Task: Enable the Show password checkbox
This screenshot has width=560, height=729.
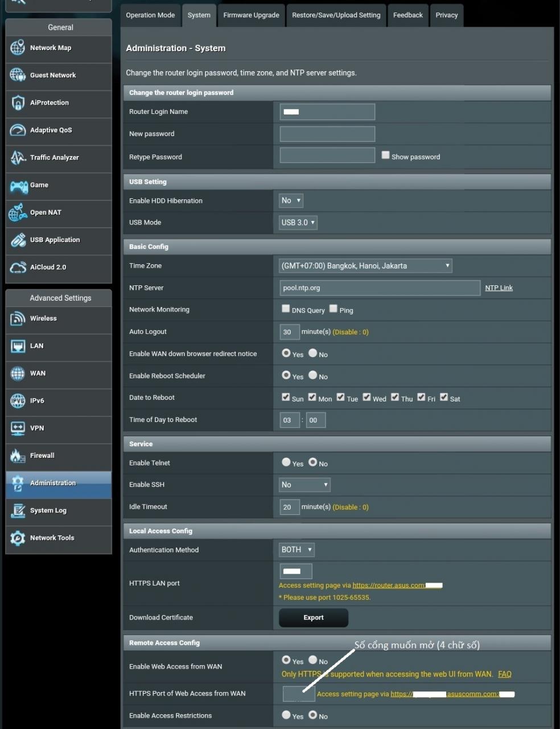Action: pyautogui.click(x=385, y=155)
